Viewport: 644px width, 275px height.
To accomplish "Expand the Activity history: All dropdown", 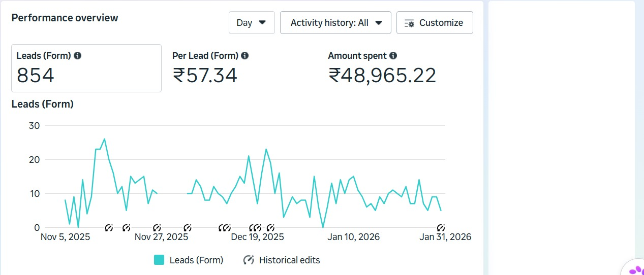I will [x=335, y=23].
